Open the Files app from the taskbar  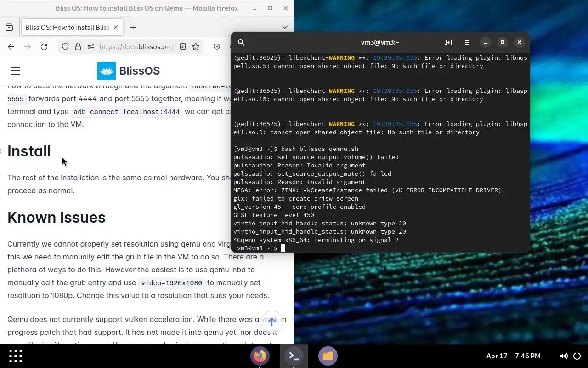coord(328,356)
